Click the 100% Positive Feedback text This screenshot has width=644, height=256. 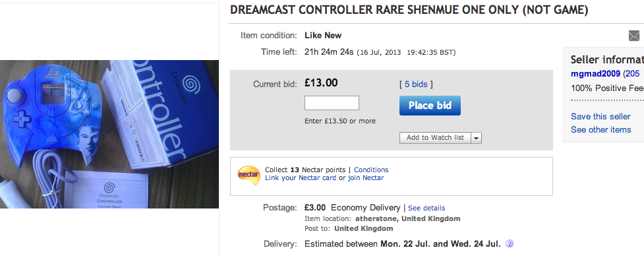click(x=608, y=88)
